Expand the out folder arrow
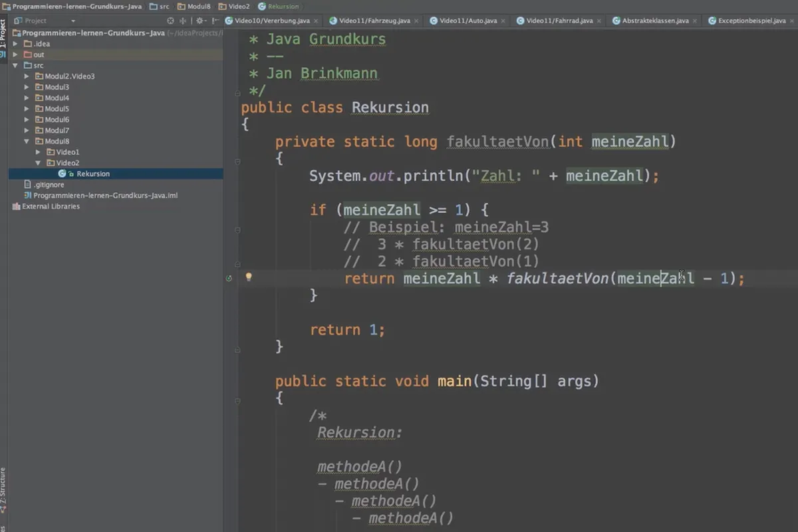The width and height of the screenshot is (798, 532). (16, 55)
